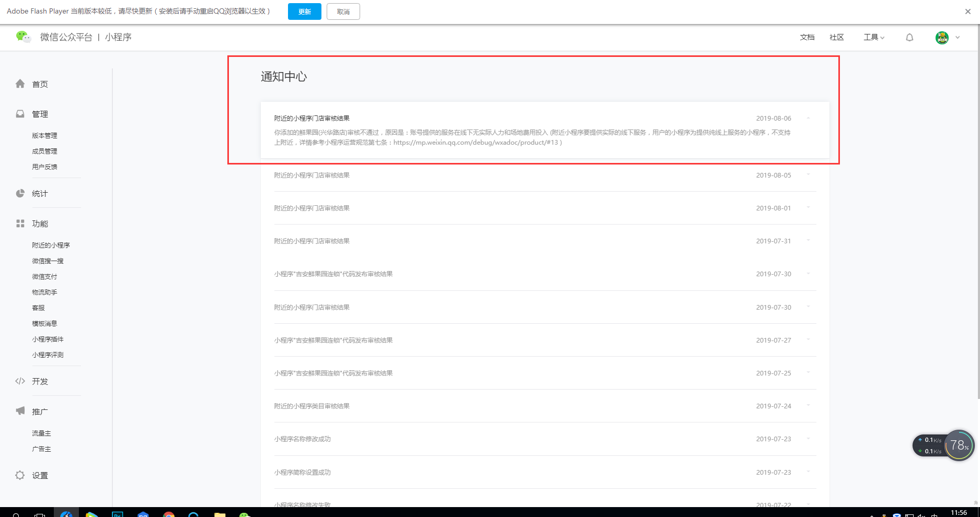Click the code brackets icon beside 开发
The image size is (980, 517).
[x=20, y=381]
